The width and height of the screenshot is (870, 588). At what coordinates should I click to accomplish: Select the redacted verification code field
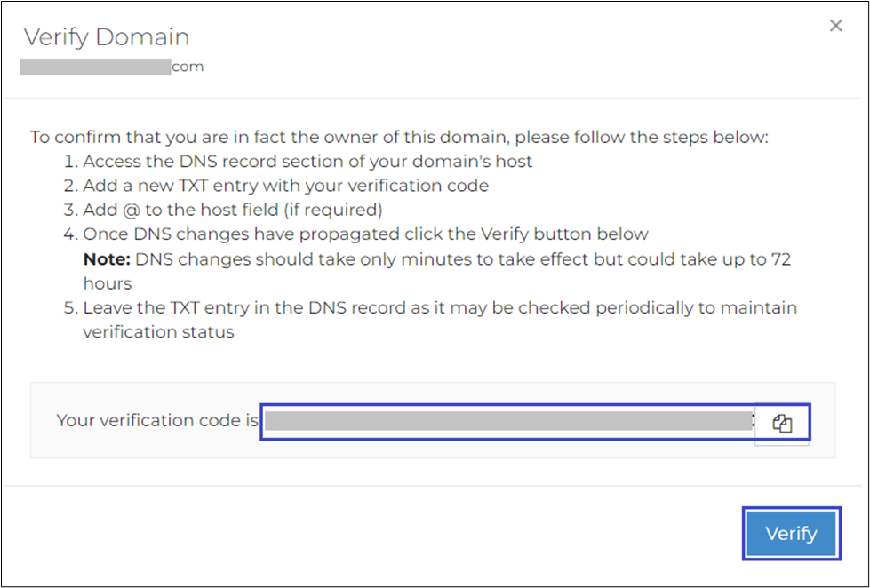pos(508,421)
